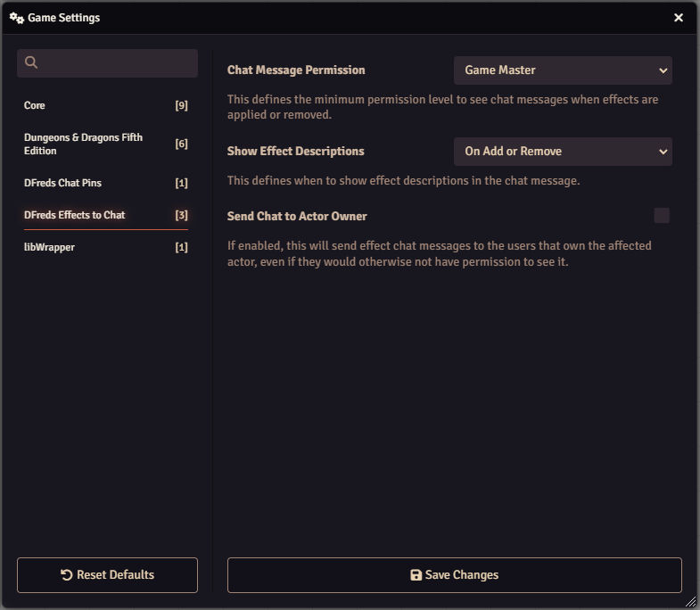Expand the Show Effect Descriptions dropdown

click(563, 152)
